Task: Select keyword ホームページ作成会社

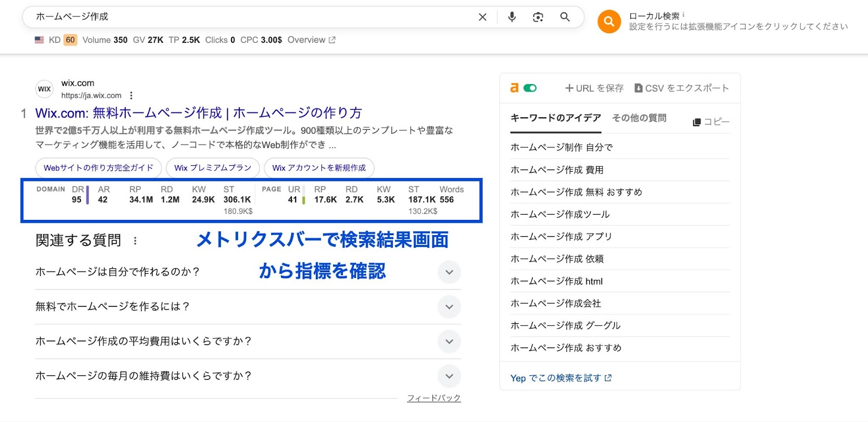Action: [556, 304]
